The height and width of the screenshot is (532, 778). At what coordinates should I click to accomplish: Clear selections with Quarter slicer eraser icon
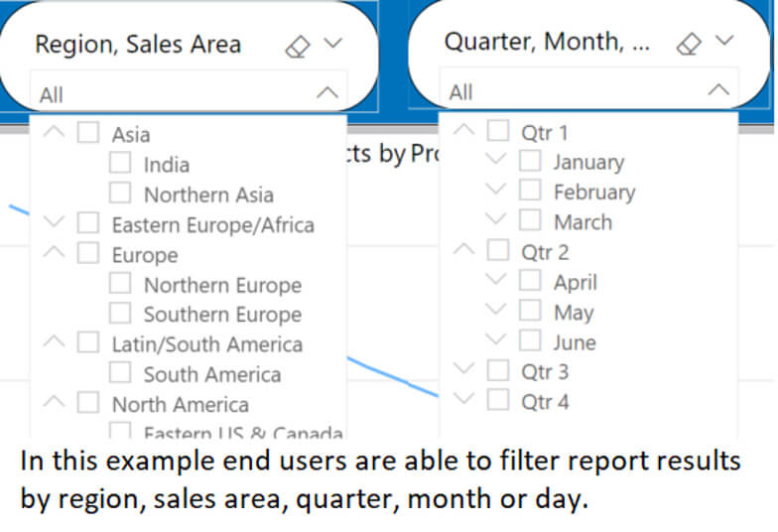[x=689, y=44]
